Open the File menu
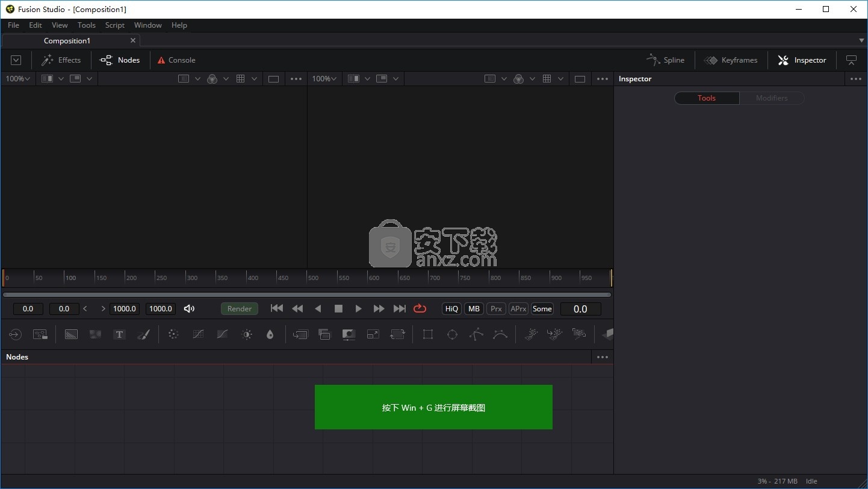Viewport: 868px width, 489px height. pyautogui.click(x=13, y=25)
